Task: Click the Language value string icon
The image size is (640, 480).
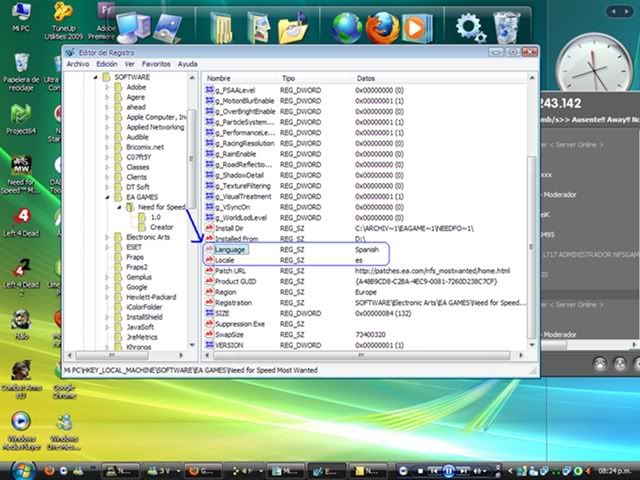Action: point(209,249)
